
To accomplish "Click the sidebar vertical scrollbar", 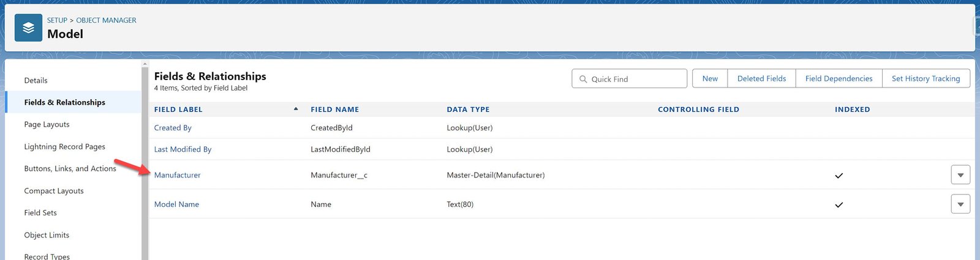I will pos(145,163).
